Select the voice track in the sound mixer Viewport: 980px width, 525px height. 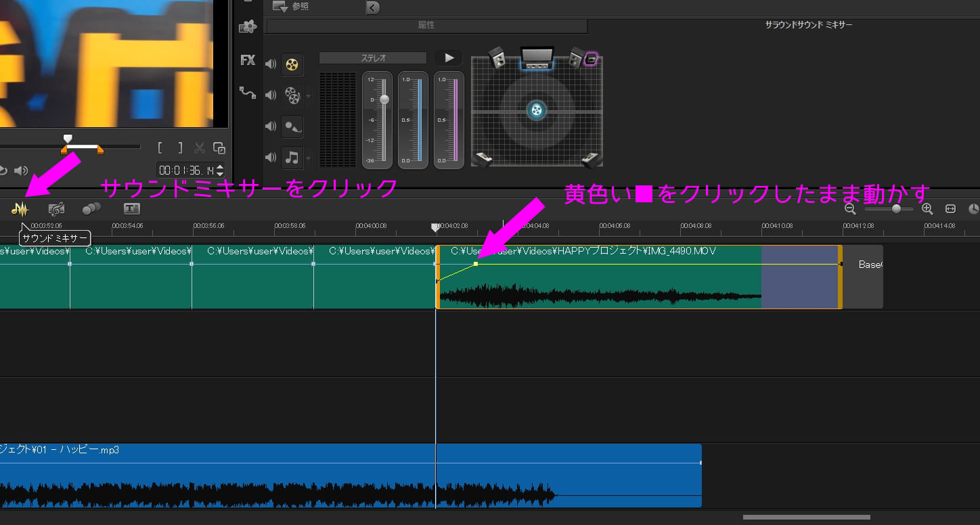tap(292, 127)
